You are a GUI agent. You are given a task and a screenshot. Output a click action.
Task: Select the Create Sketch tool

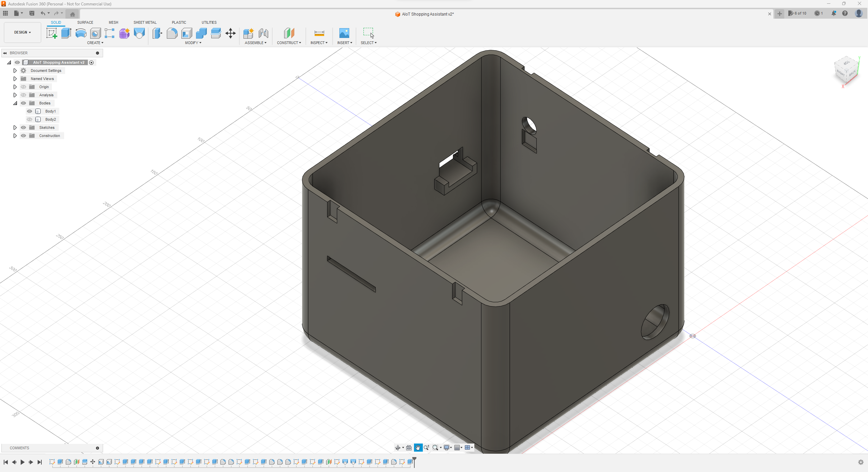pyautogui.click(x=52, y=33)
